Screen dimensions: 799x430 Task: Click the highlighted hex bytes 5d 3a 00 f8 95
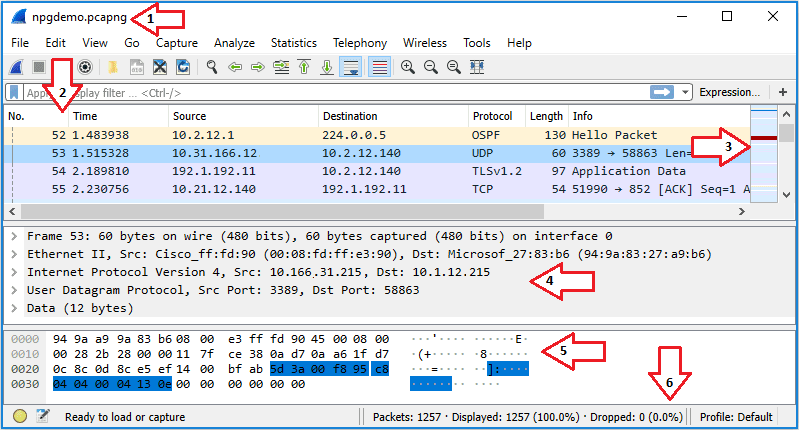tap(318, 369)
